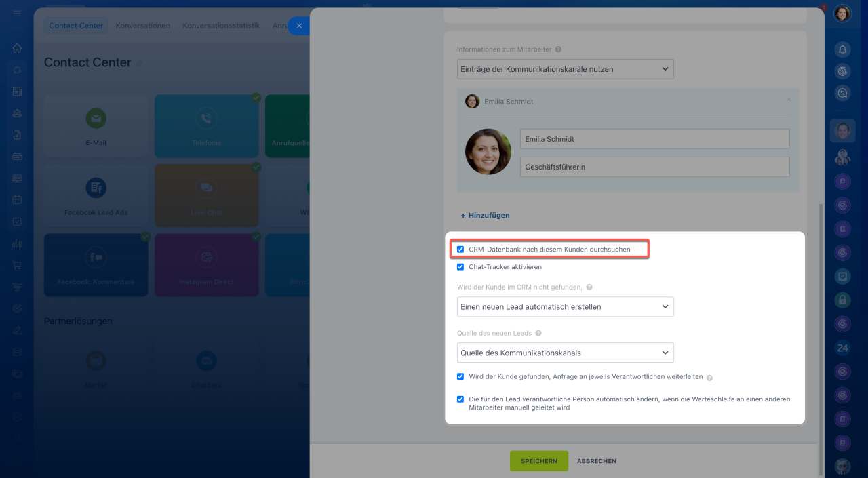Open the bar chart analytics icon in left sidebar
The width and height of the screenshot is (868, 478).
[17, 243]
